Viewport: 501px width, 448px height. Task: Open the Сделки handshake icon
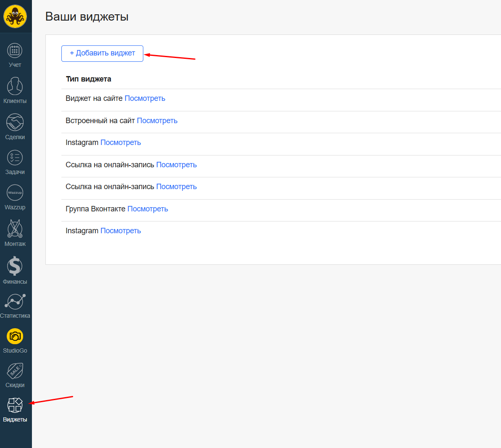point(15,126)
